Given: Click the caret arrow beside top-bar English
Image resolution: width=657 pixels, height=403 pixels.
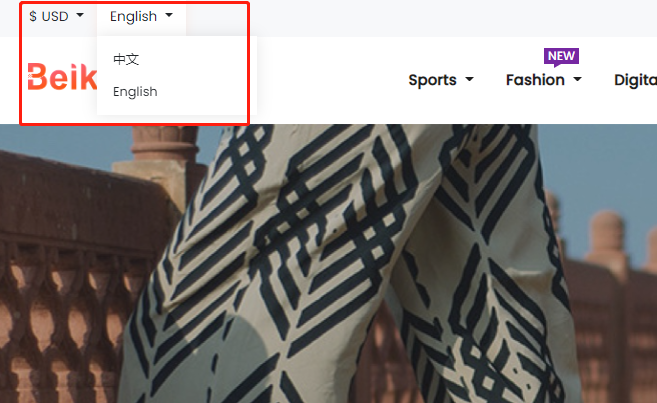Looking at the screenshot, I should tap(169, 16).
